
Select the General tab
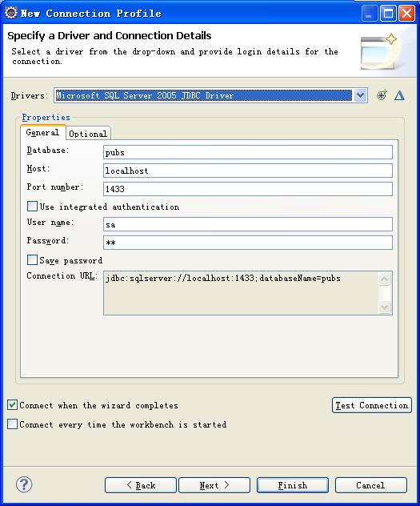click(43, 132)
